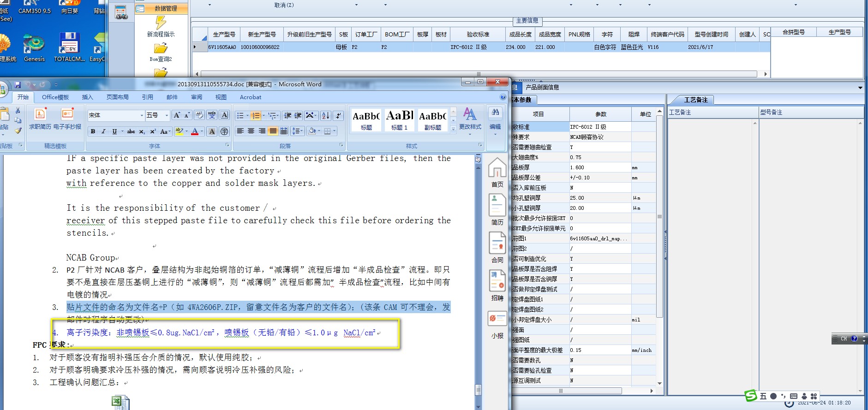The width and height of the screenshot is (868, 410).
Task: Decrease paragraph indent
Action: (287, 115)
